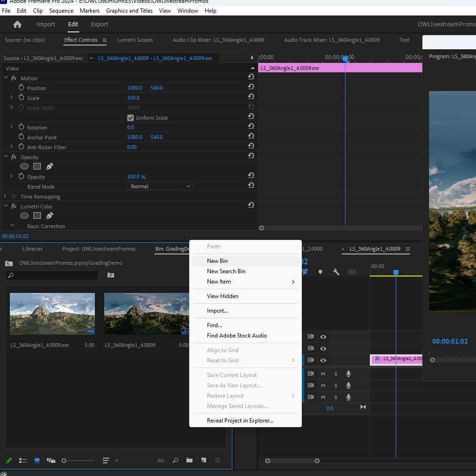
Task: Switch to the Lumetri Scopes tab
Action: [x=135, y=40]
